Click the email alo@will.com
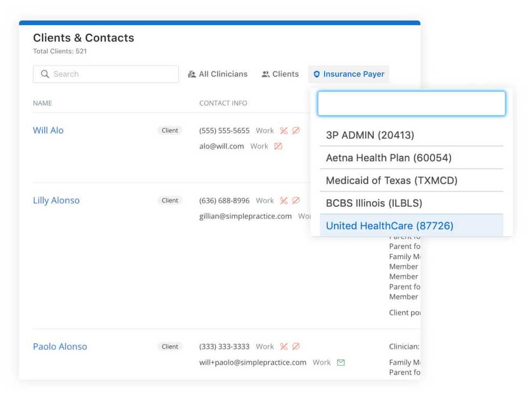The image size is (532, 401). pos(221,146)
